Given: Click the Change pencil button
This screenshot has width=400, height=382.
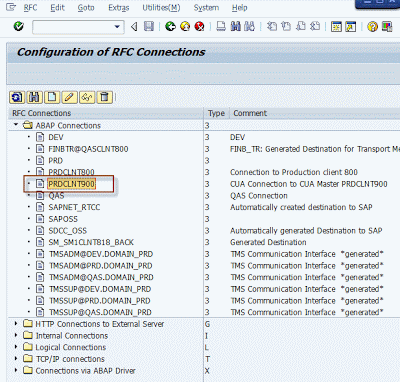Looking at the screenshot, I should click(x=69, y=97).
